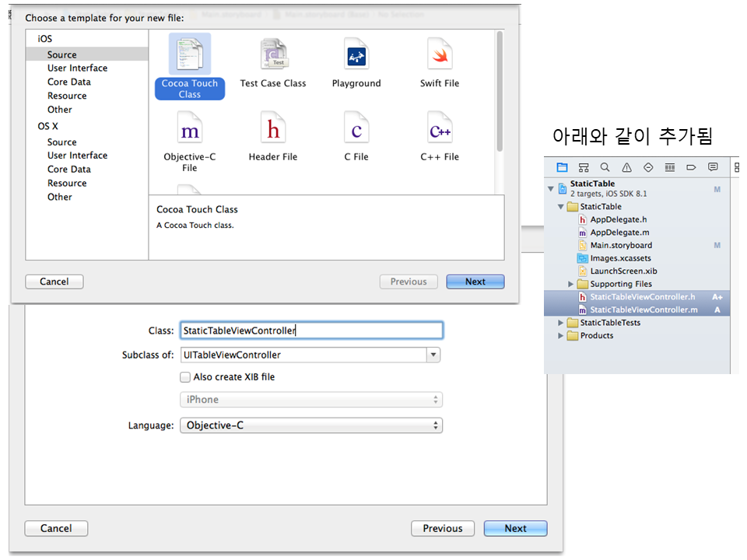Click Cancel in the class options sheet
The height and width of the screenshot is (560, 747).
tap(56, 528)
